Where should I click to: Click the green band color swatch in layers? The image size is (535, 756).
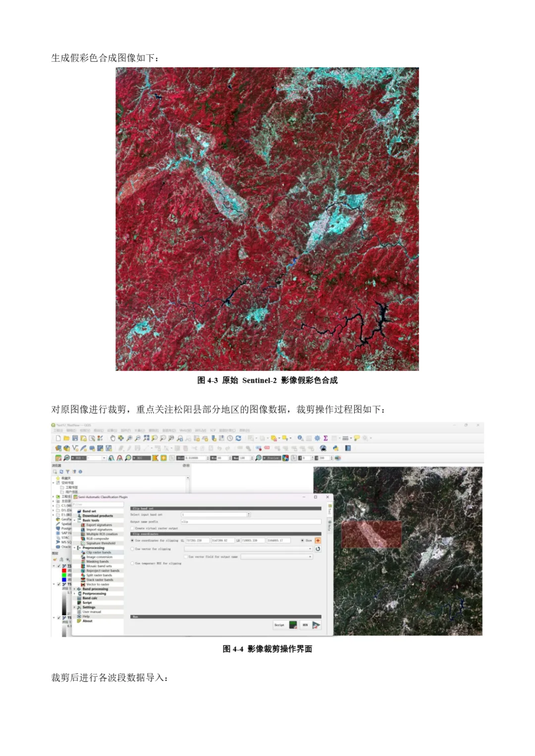coord(64,575)
